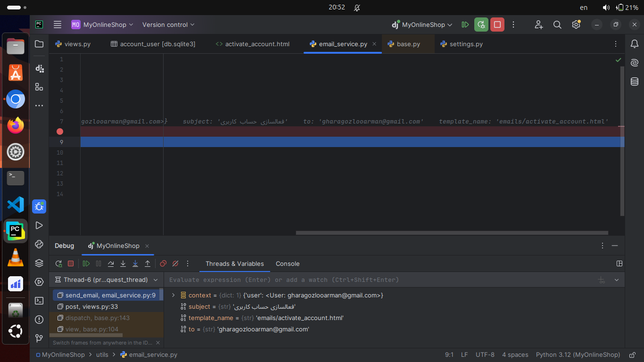Open Search Everywhere magnifier
The width and height of the screenshot is (644, 362).
[x=557, y=25]
